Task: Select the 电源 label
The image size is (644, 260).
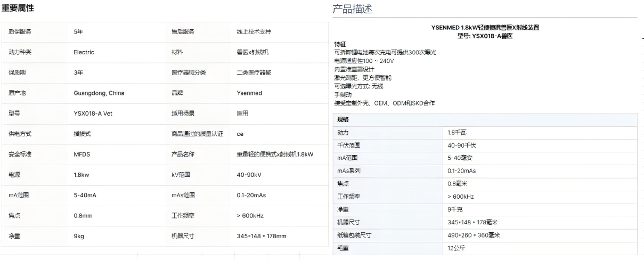Action: tap(14, 175)
